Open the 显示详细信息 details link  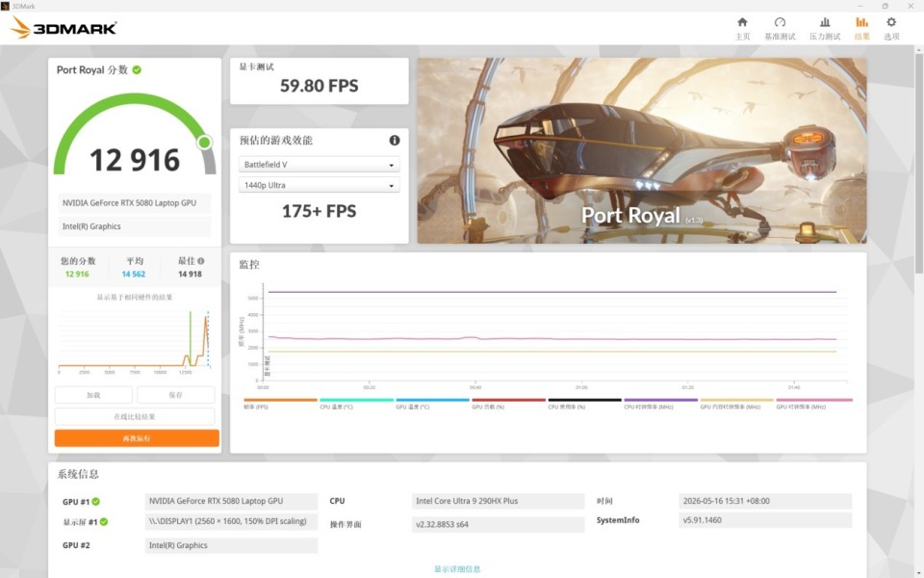point(457,569)
